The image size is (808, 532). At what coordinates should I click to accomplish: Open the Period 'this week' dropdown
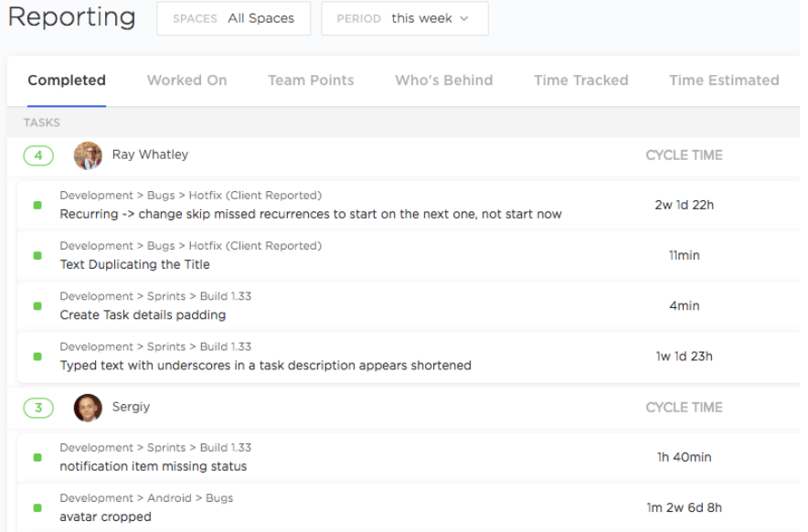[404, 18]
